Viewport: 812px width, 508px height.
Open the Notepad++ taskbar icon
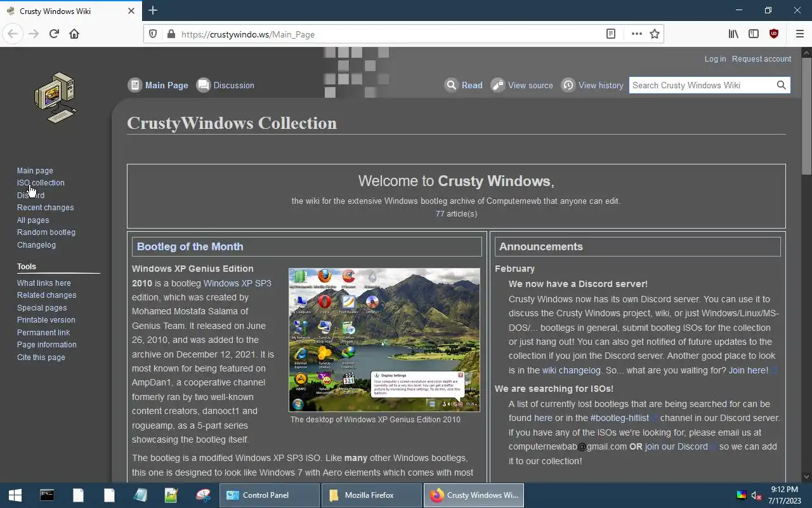171,495
